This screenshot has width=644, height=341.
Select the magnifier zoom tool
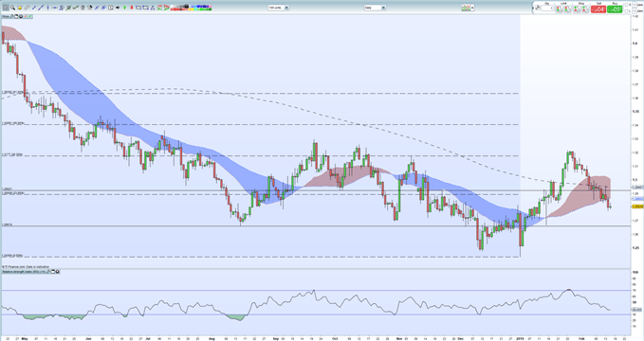coord(12,8)
